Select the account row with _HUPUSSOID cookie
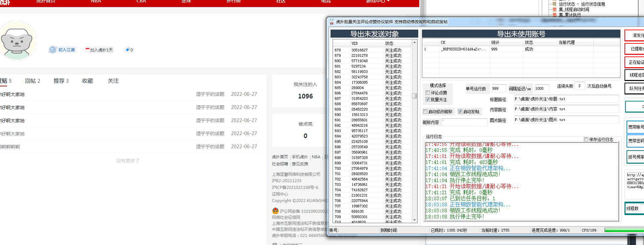 (x=521, y=49)
